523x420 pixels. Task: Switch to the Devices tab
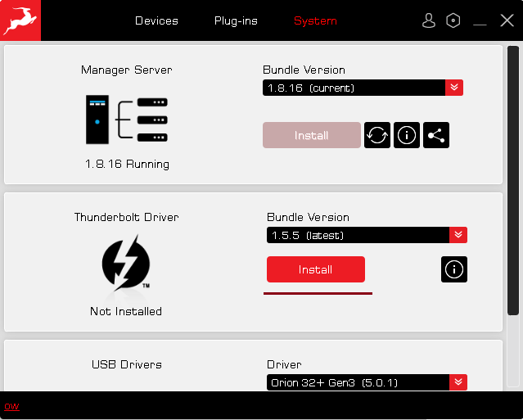156,20
